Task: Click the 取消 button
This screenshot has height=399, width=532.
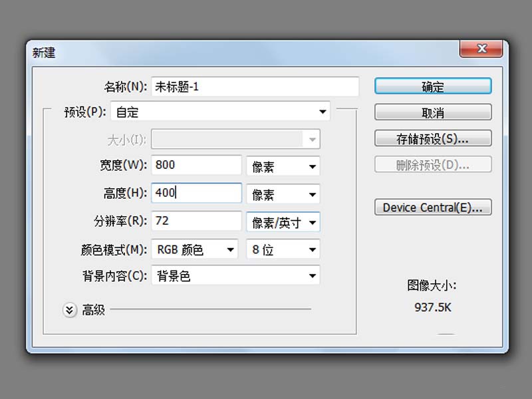Action: [433, 112]
